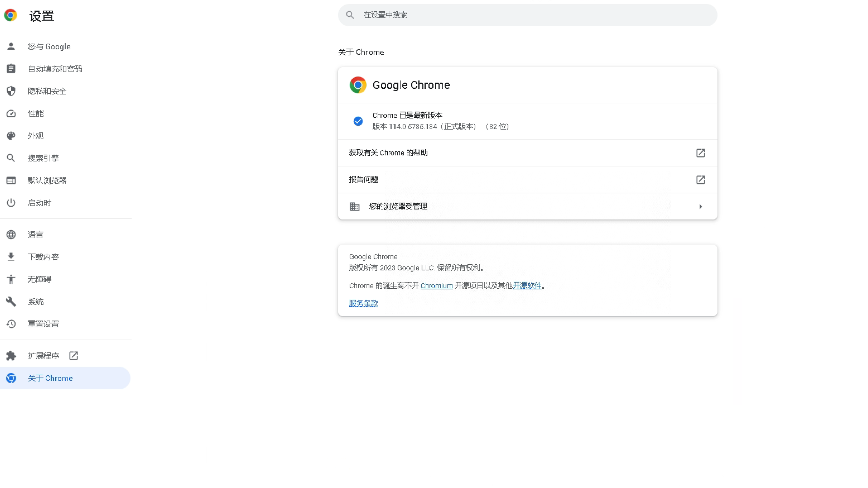Click the 报告问题 row
Viewport: 868px width, 488px height.
pyautogui.click(x=527, y=179)
